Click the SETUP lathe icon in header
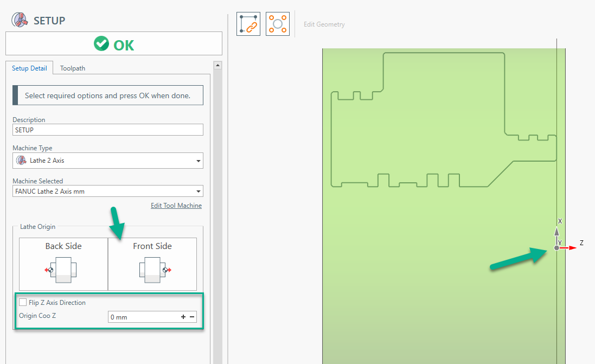 21,20
